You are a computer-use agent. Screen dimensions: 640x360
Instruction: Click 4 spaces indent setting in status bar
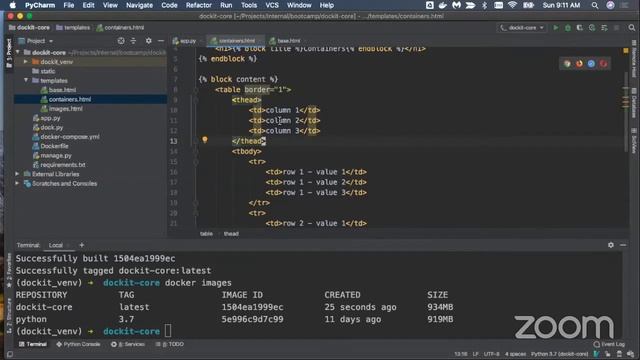[516, 354]
